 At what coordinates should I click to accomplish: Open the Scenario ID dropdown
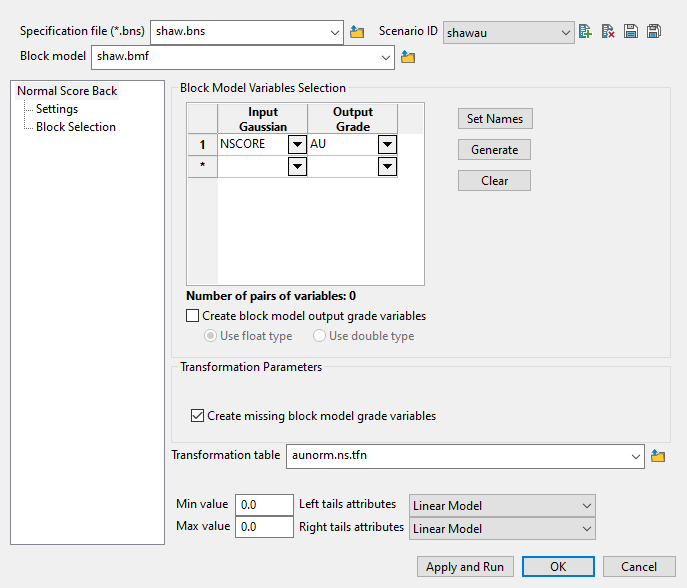coord(565,33)
